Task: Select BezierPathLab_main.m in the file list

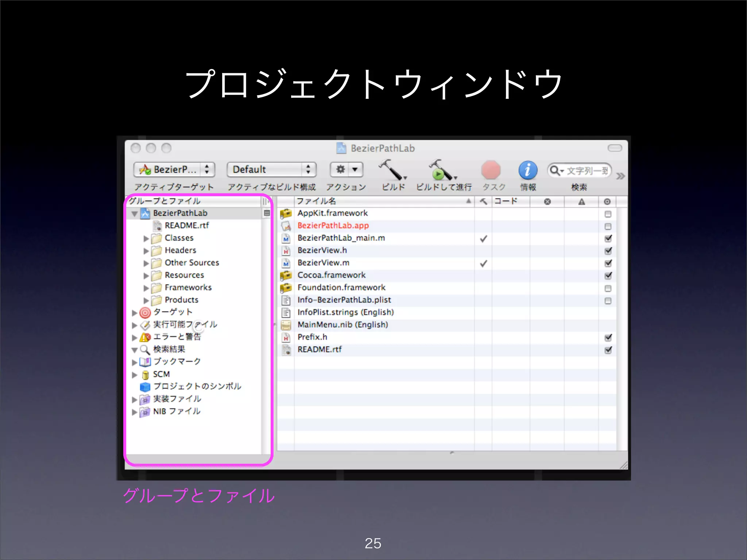Action: pyautogui.click(x=341, y=238)
